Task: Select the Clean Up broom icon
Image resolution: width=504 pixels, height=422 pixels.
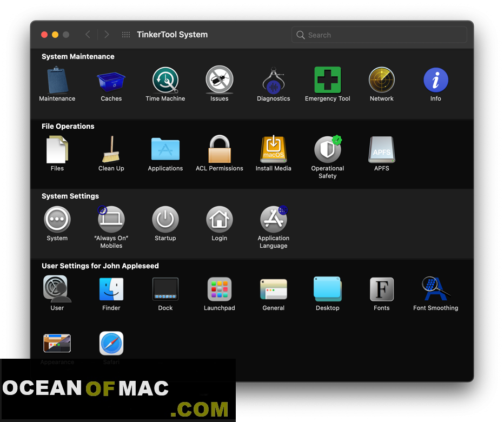Action: point(111,149)
